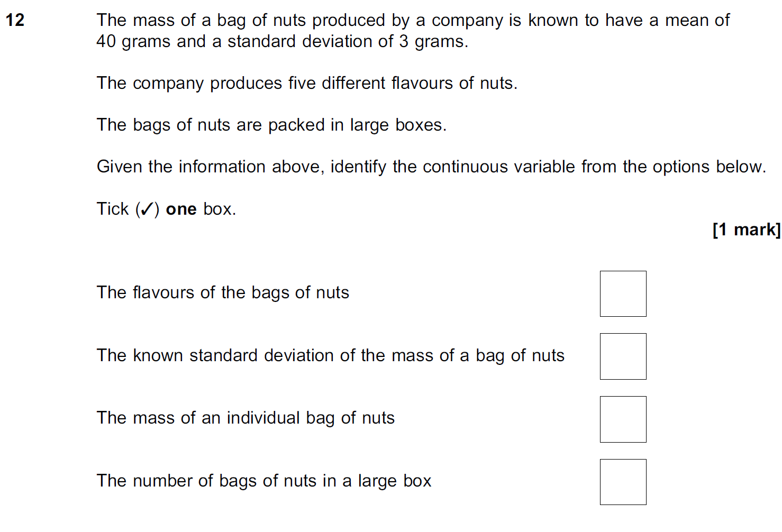Click the "[1 mark]" label
Screen dimensions: 782x532
tap(747, 230)
